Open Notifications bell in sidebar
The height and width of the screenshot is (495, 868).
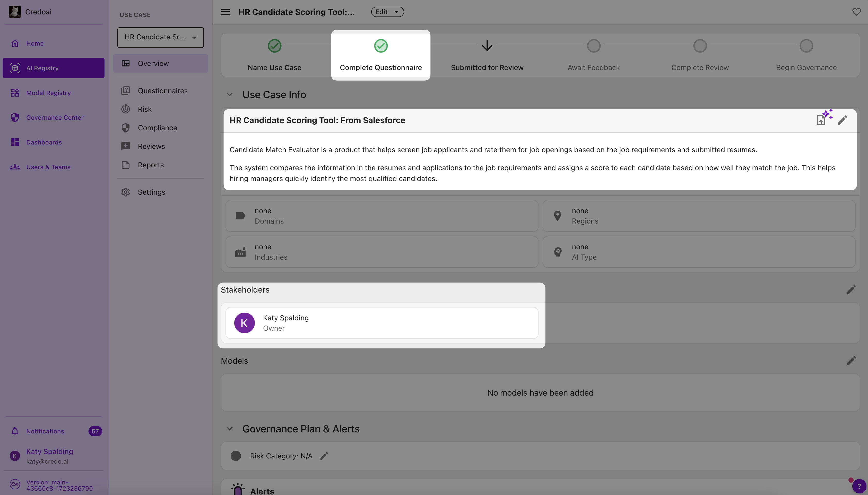[15, 431]
